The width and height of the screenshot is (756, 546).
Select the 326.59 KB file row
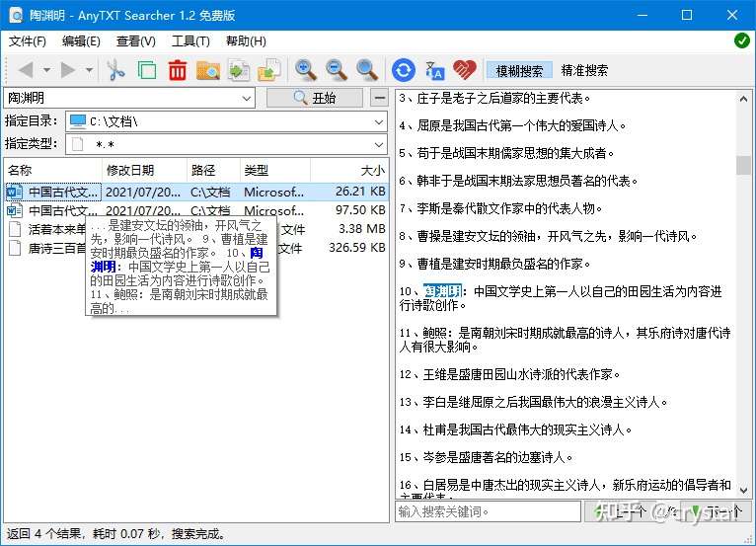click(x=196, y=248)
